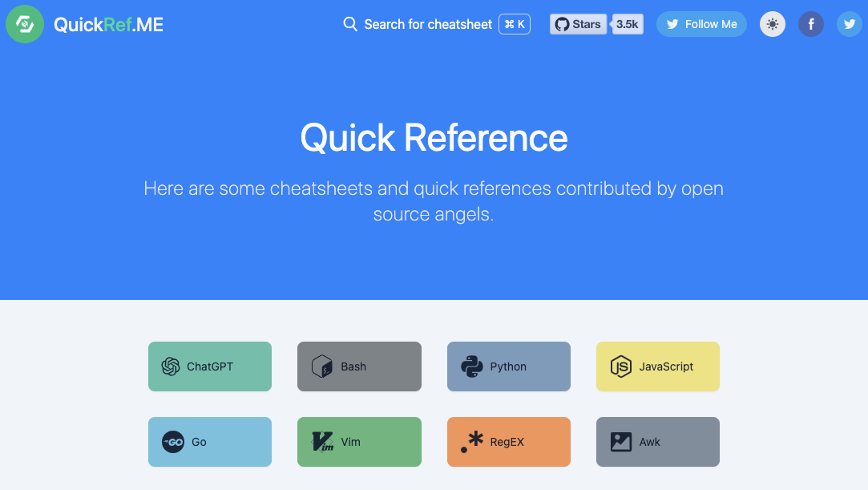Open the JavaScript cheatsheet card
Viewport: 868px width, 490px height.
(658, 366)
